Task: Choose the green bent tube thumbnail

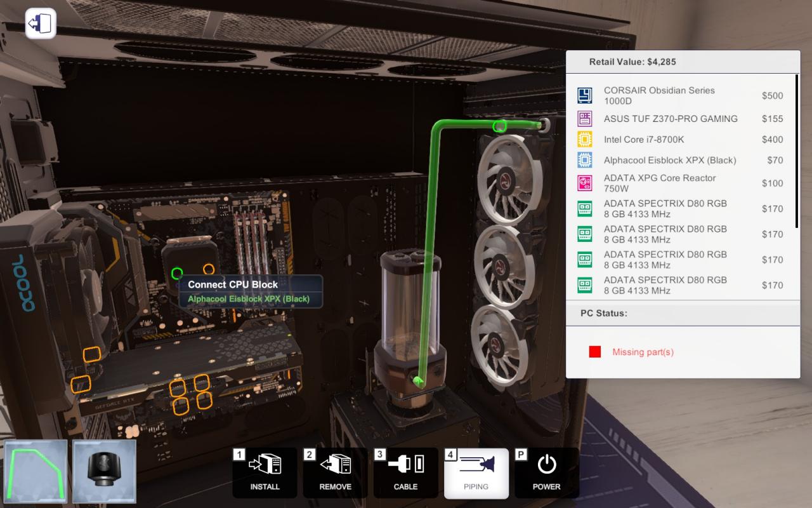Action: [36, 471]
